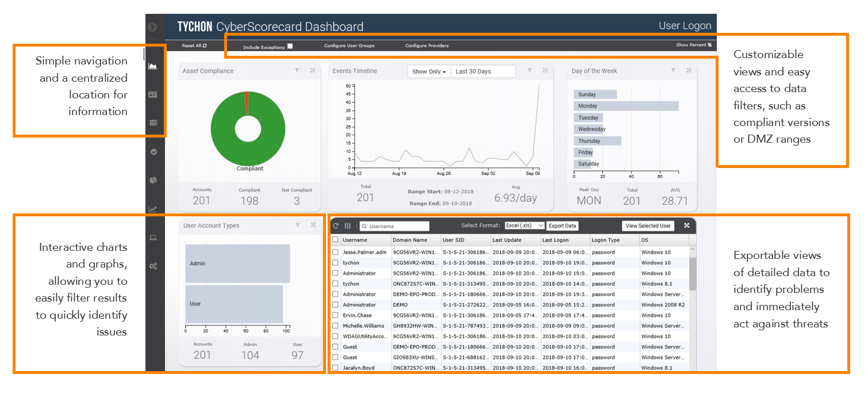This screenshot has width=868, height=397.
Task: Open the Show Only dropdown
Action: point(429,71)
